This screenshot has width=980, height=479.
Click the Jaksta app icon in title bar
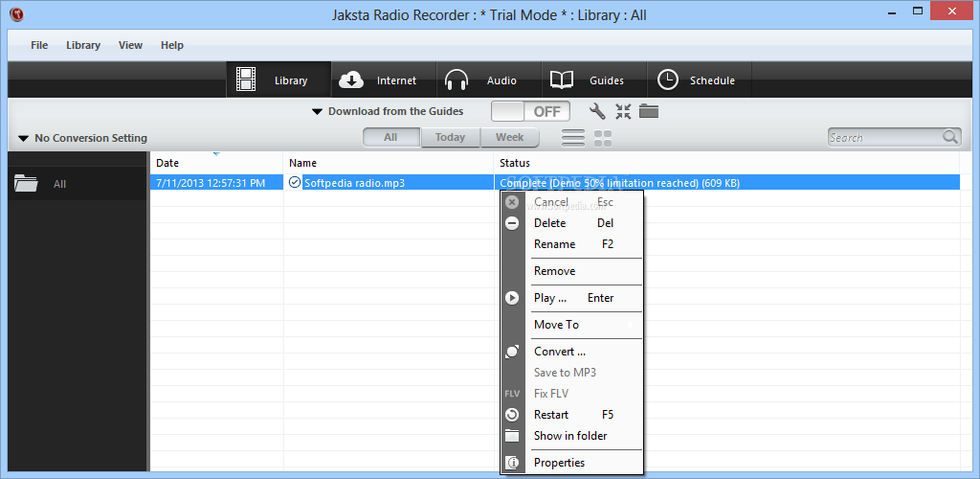pos(17,13)
